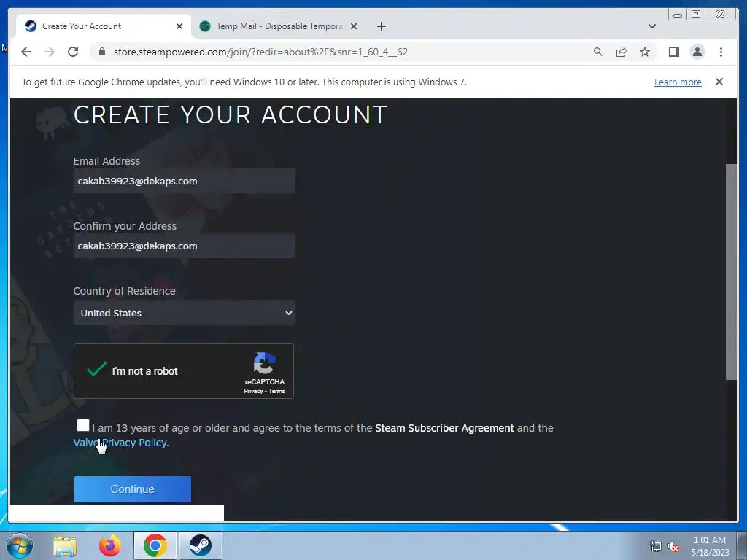
Task: Switch to Temp Mail tab
Action: coord(278,26)
